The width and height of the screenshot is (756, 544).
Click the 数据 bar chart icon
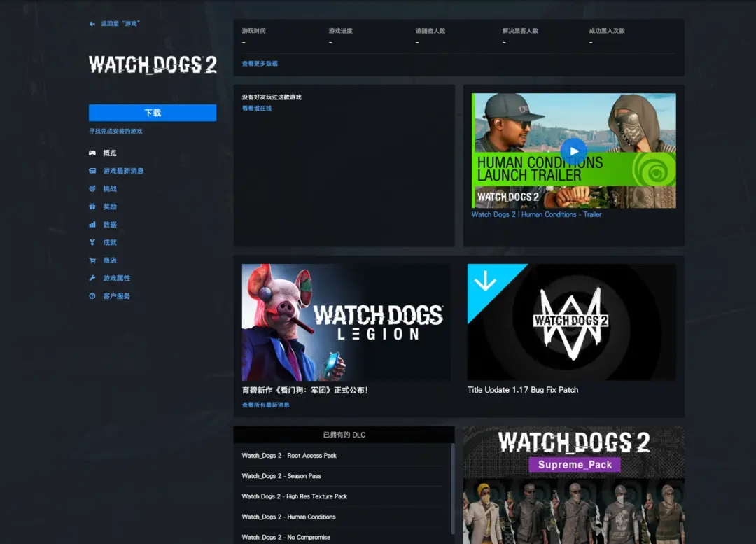click(92, 224)
